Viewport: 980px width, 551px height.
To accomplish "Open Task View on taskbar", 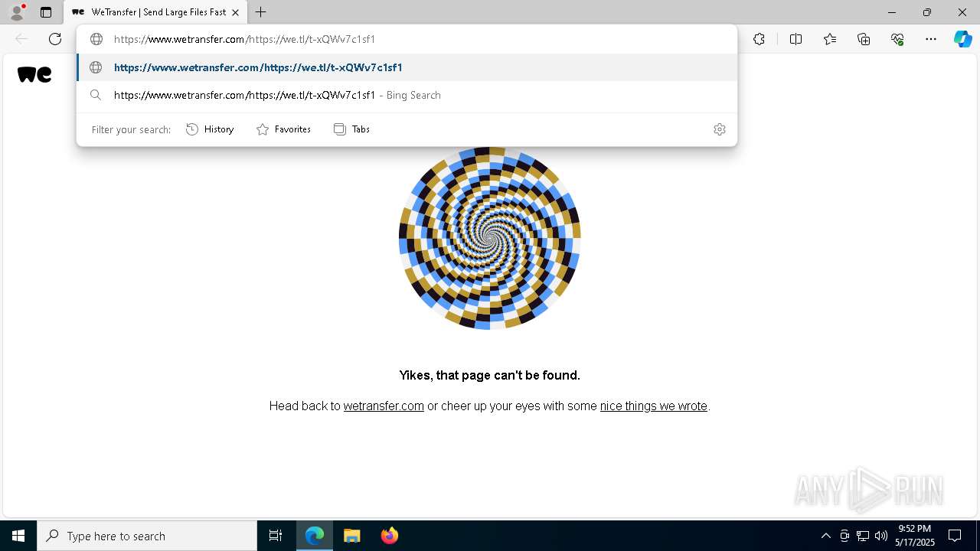I will click(x=276, y=536).
